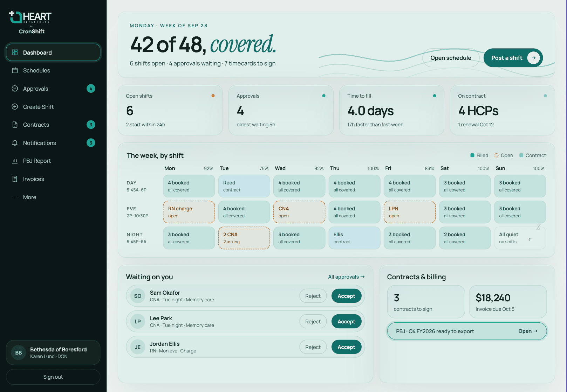Click the Open schedule button
This screenshot has height=392, width=567.
click(x=451, y=58)
